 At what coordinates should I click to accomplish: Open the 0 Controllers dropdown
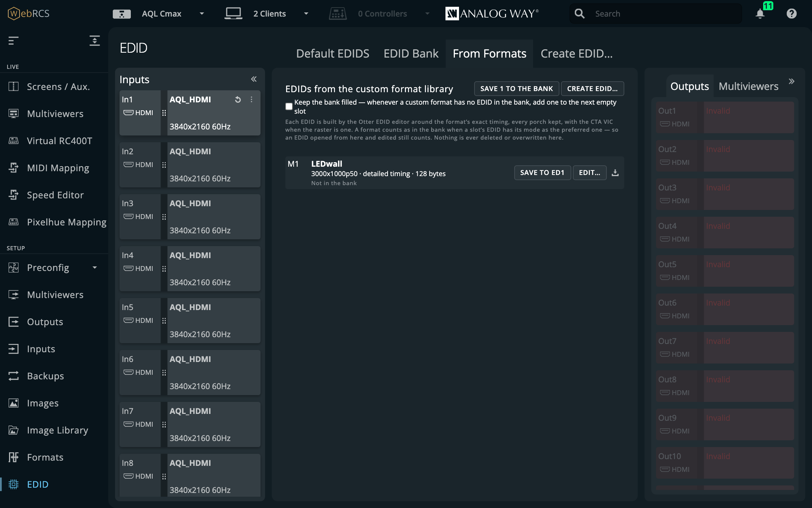coord(427,14)
